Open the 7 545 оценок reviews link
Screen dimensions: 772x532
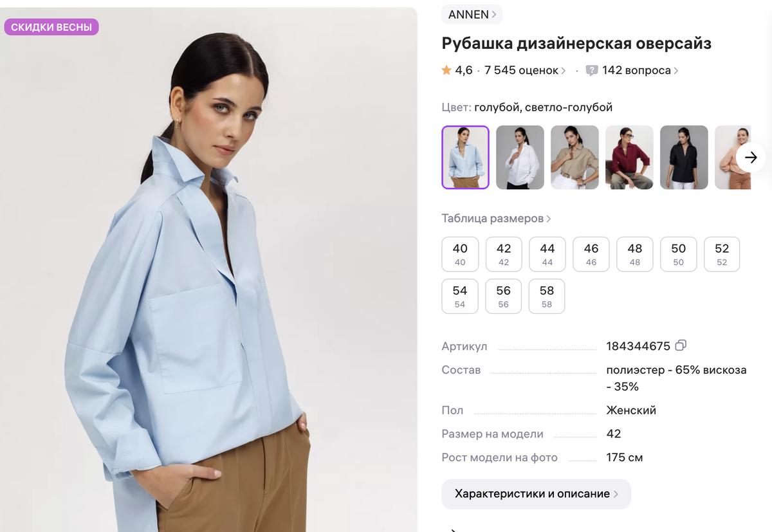coord(525,71)
